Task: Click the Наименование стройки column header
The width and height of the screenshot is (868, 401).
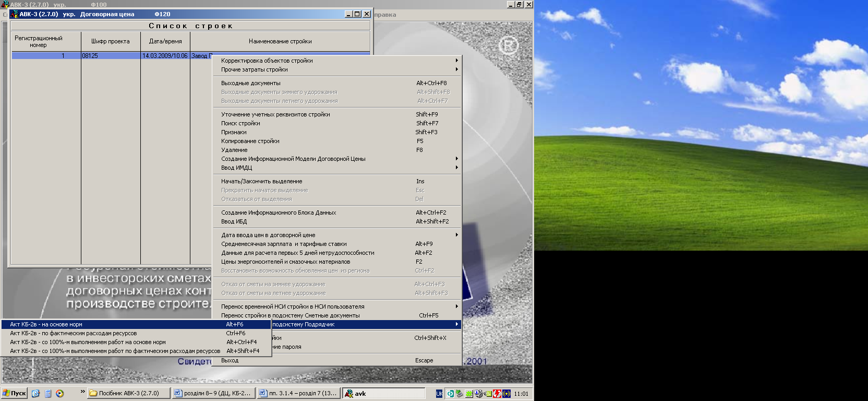Action: (x=280, y=41)
